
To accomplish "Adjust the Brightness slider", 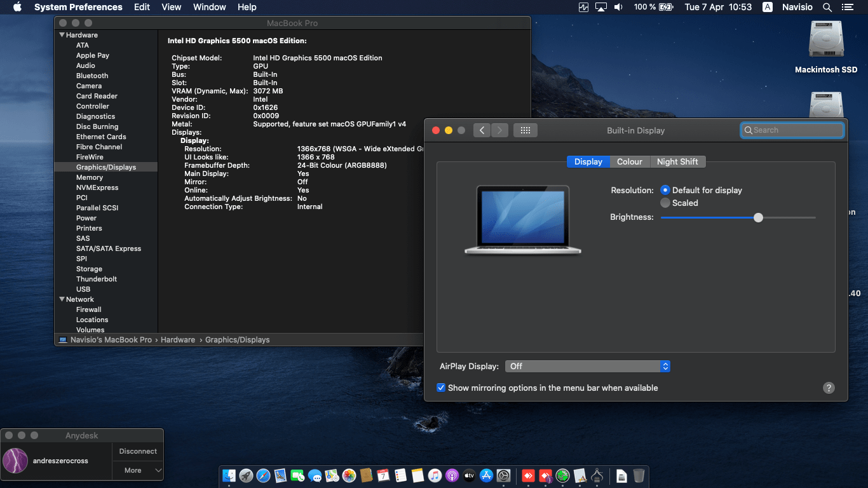I will click(x=738, y=217).
